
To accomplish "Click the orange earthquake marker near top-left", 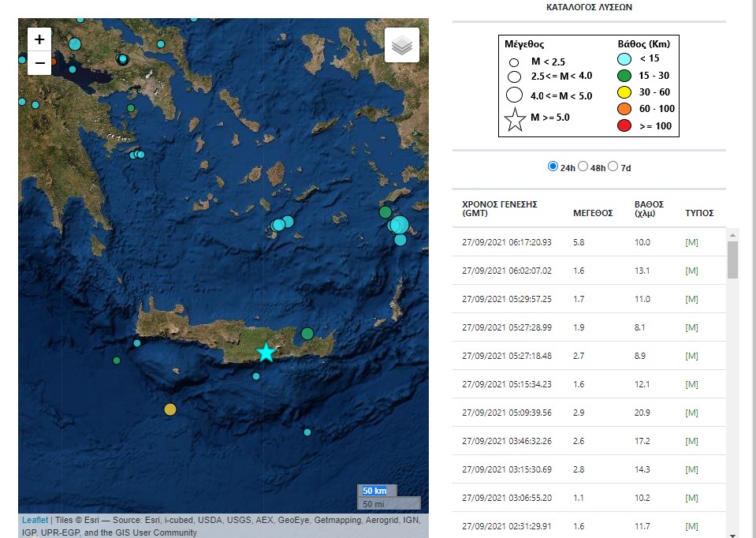I will (54, 61).
